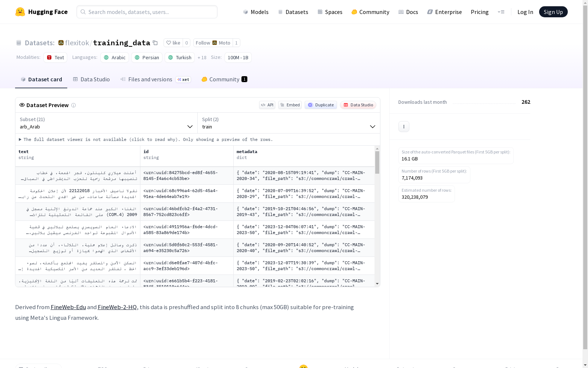The width and height of the screenshot is (588, 368).
Task: Click the metadata cell dated 2023-12-04T06:07:41
Action: [304, 230]
